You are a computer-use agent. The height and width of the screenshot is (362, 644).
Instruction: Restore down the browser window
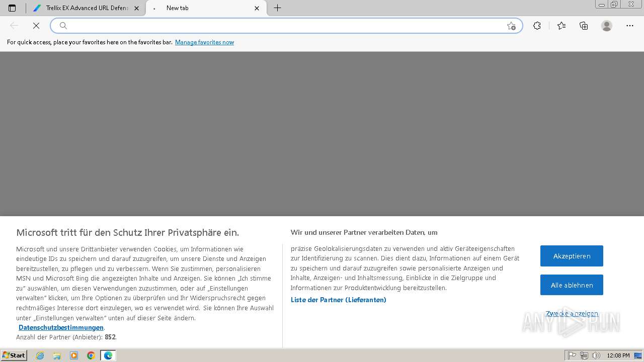[614, 4]
